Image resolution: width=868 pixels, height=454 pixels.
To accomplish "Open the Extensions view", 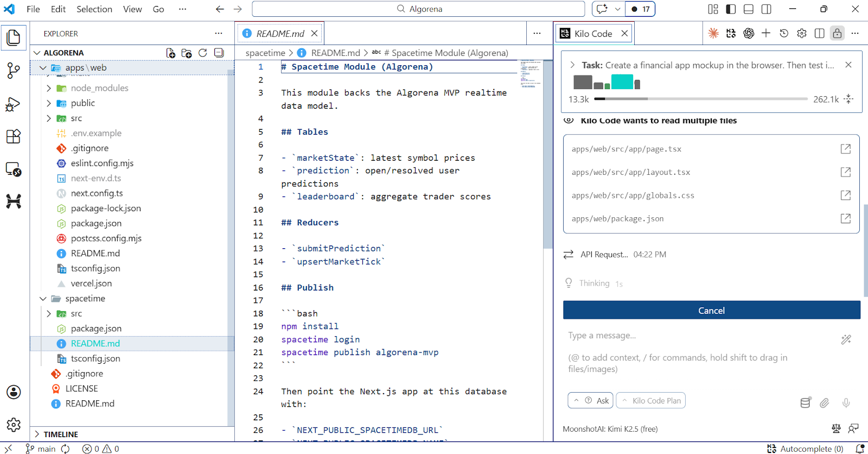I will (13, 136).
